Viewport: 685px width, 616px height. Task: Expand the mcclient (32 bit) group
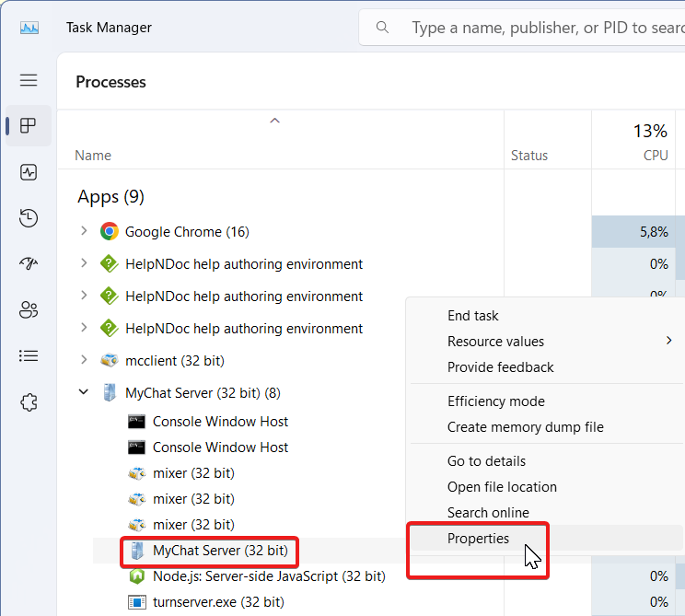click(x=84, y=360)
